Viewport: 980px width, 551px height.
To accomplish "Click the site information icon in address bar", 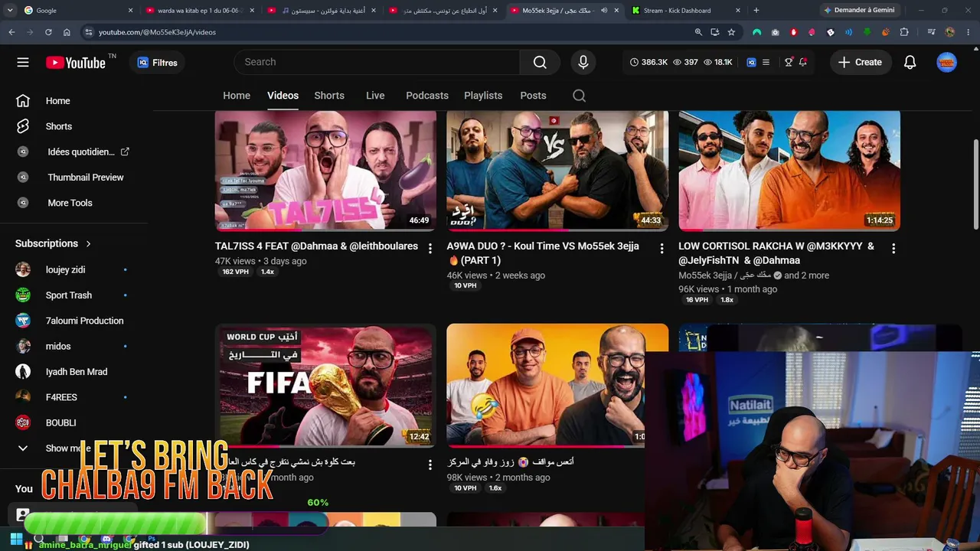I will coord(89,32).
